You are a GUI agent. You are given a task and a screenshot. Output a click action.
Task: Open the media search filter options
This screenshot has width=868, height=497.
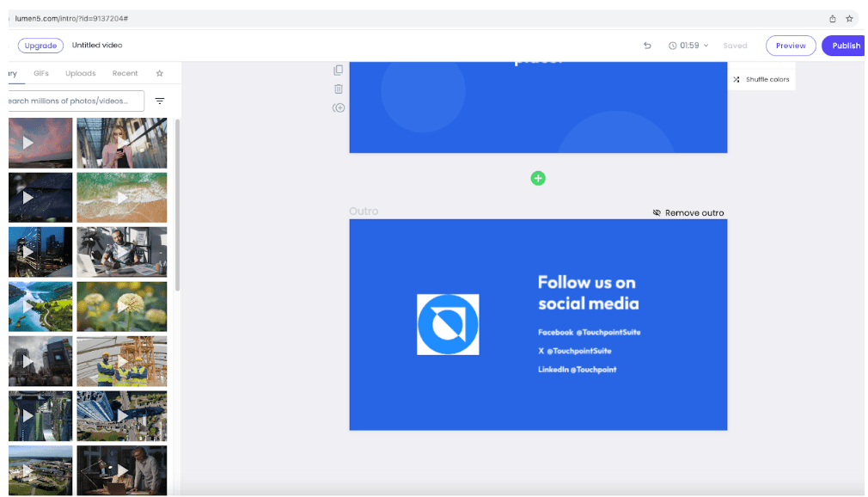coord(160,101)
